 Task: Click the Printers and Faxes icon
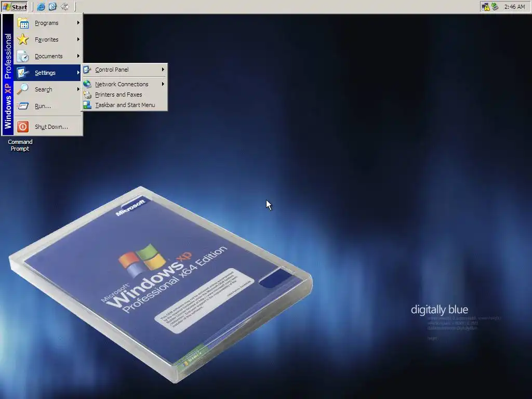pyautogui.click(x=87, y=95)
